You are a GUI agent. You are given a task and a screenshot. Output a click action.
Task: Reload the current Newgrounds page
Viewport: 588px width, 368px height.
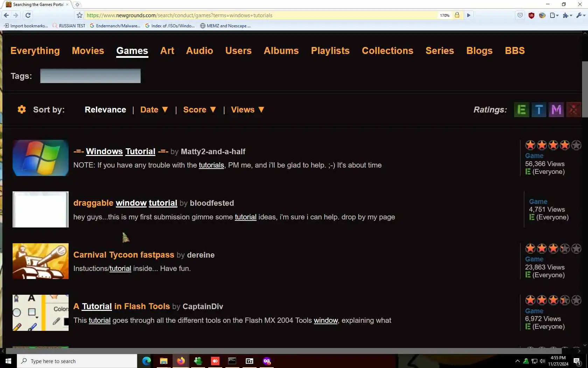point(28,15)
